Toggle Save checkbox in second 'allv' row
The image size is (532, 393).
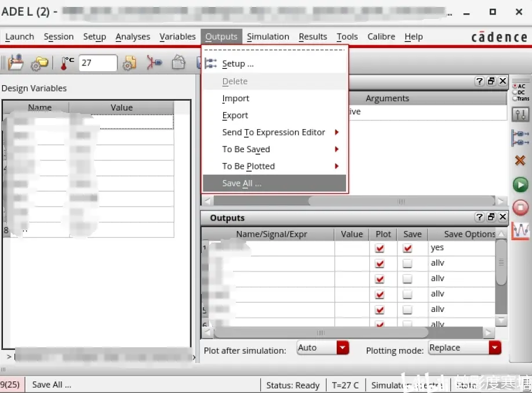407,279
